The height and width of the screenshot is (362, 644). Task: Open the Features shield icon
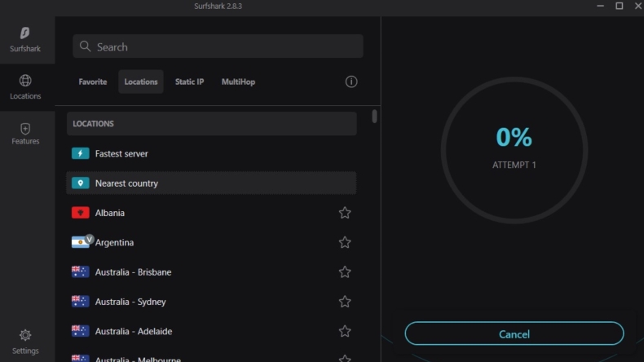[25, 134]
